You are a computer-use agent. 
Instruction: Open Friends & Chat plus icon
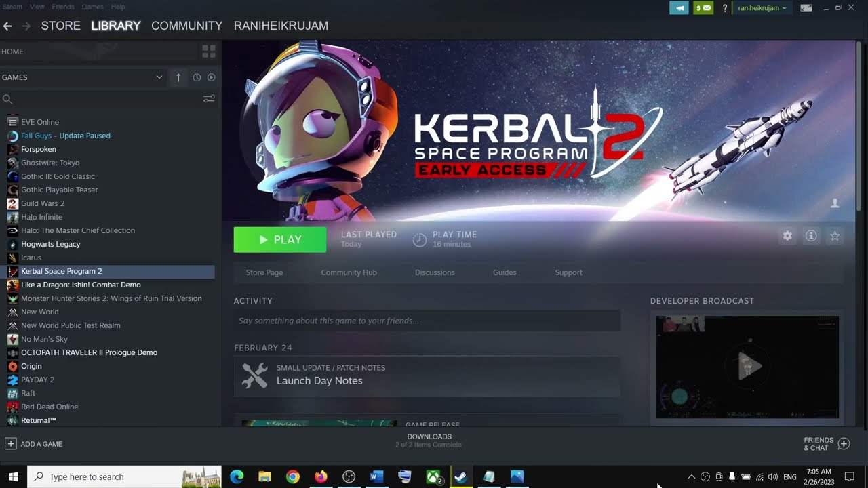[x=844, y=444]
